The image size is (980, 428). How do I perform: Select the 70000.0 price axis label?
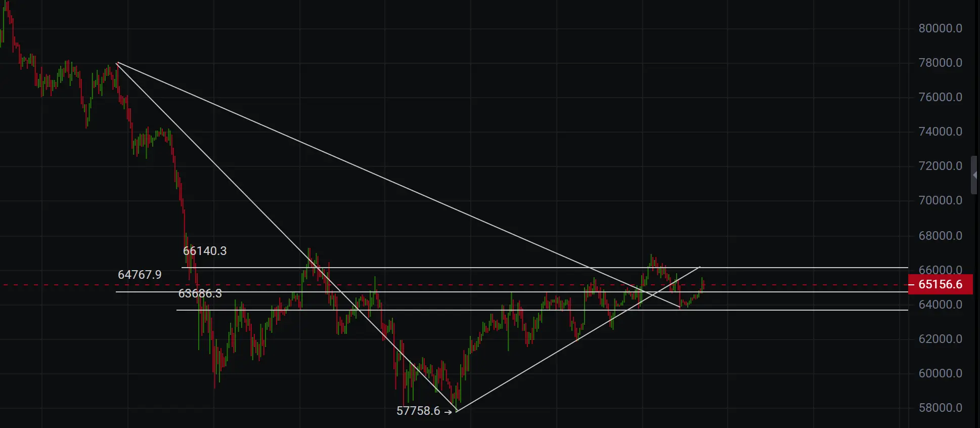(940, 200)
